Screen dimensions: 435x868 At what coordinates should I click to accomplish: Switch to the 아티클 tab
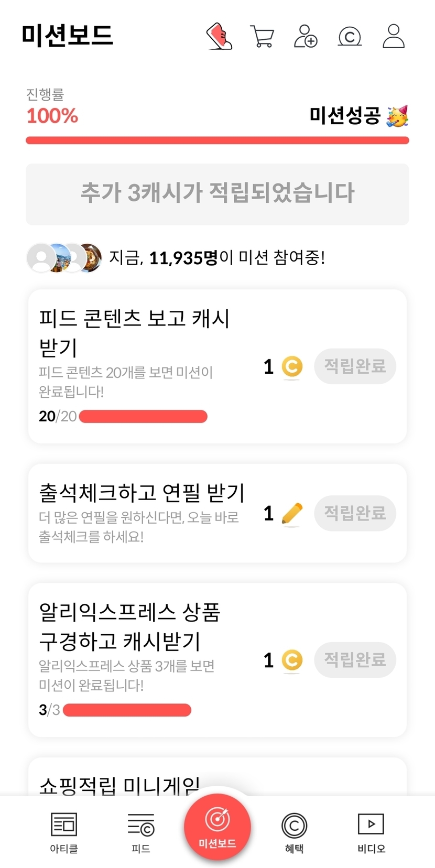tap(64, 832)
